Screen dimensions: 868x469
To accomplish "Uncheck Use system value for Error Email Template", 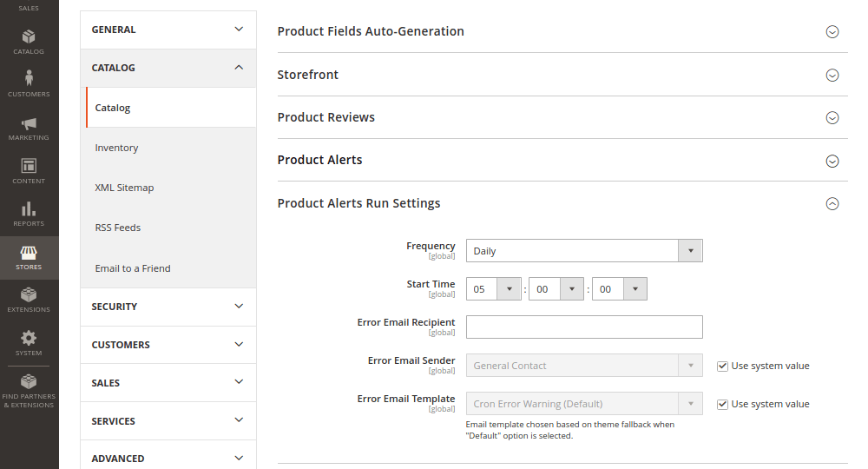I will (x=722, y=404).
